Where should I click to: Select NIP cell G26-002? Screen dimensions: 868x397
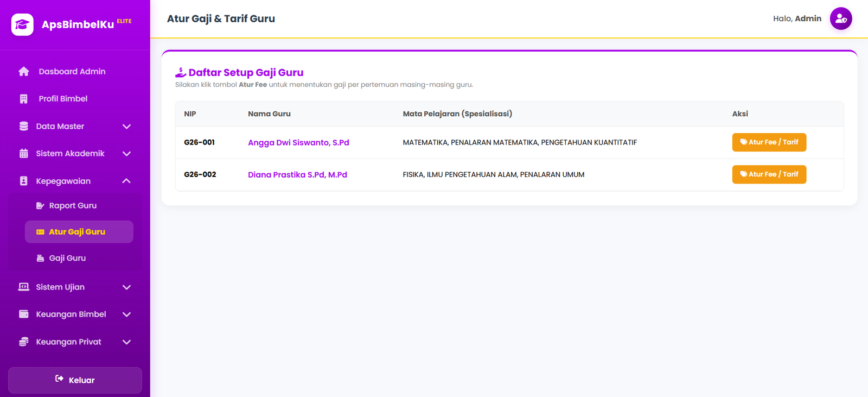pos(200,174)
